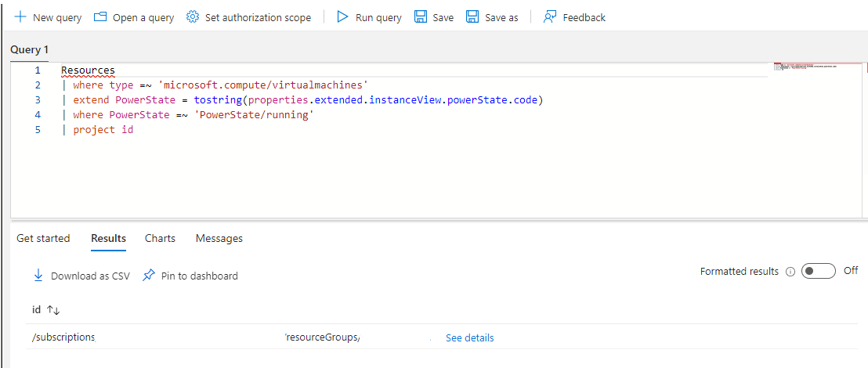868x368 pixels.
Task: Click the Download as CSV arrow icon
Action: click(x=38, y=276)
